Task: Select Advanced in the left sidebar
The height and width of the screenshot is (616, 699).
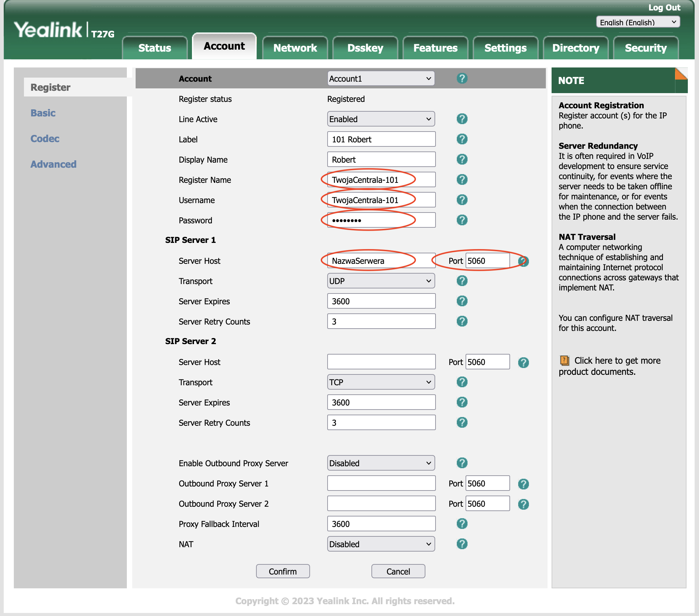Action: [53, 164]
